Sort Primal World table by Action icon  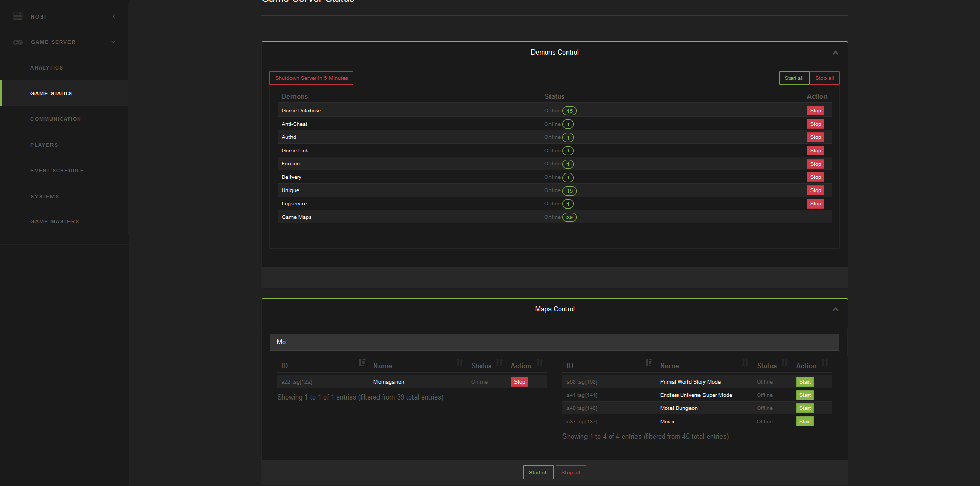[825, 363]
